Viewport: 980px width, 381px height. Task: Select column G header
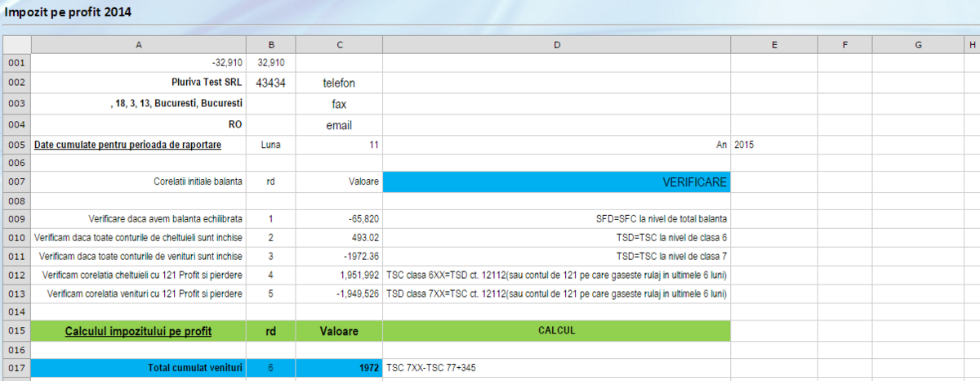pos(918,44)
